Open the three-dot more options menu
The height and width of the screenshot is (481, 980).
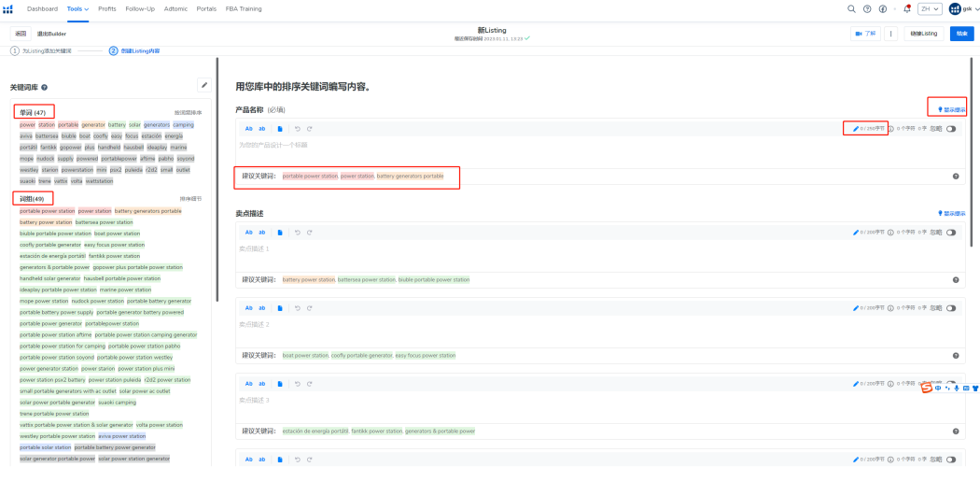890,34
